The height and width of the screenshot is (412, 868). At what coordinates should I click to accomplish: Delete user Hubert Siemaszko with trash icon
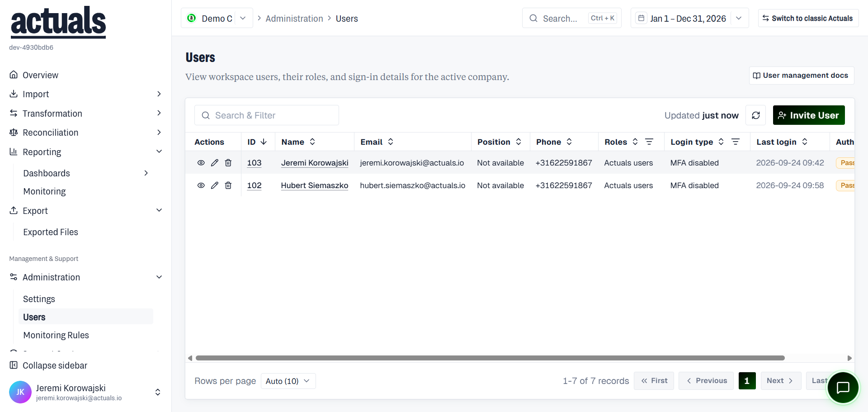pyautogui.click(x=228, y=185)
